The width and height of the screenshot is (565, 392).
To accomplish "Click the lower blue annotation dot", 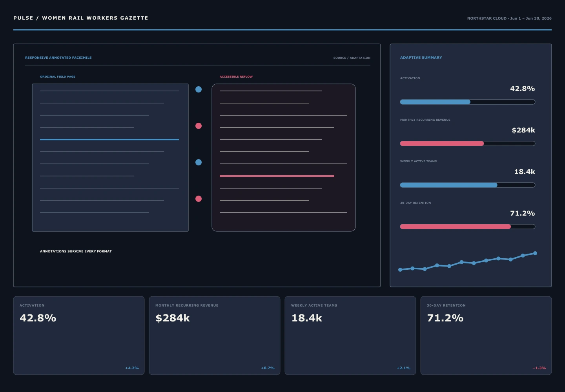I will 199,162.
